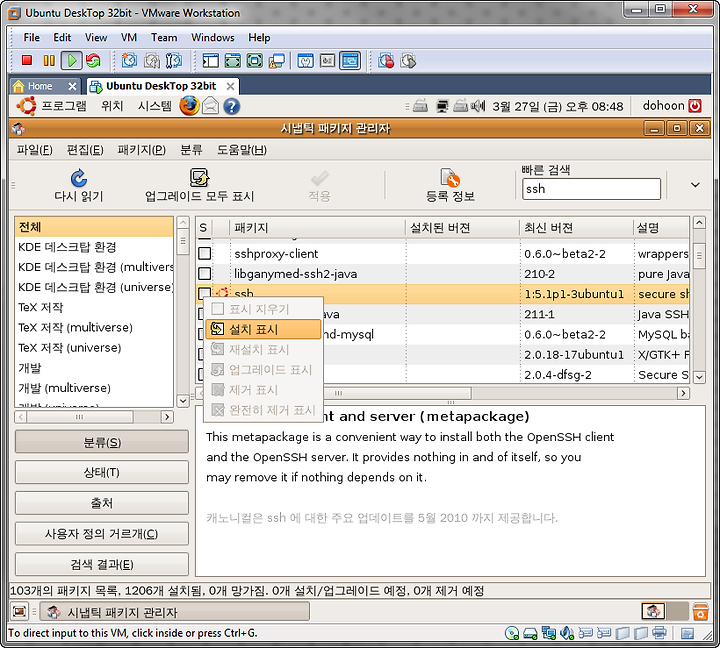The width and height of the screenshot is (720, 648).
Task: Open the snapshot manager wrench-clock icon
Action: tap(174, 60)
